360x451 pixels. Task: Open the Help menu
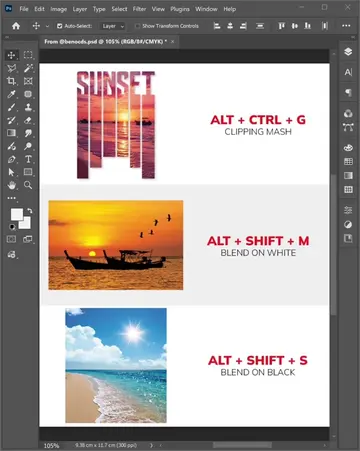pyautogui.click(x=230, y=9)
